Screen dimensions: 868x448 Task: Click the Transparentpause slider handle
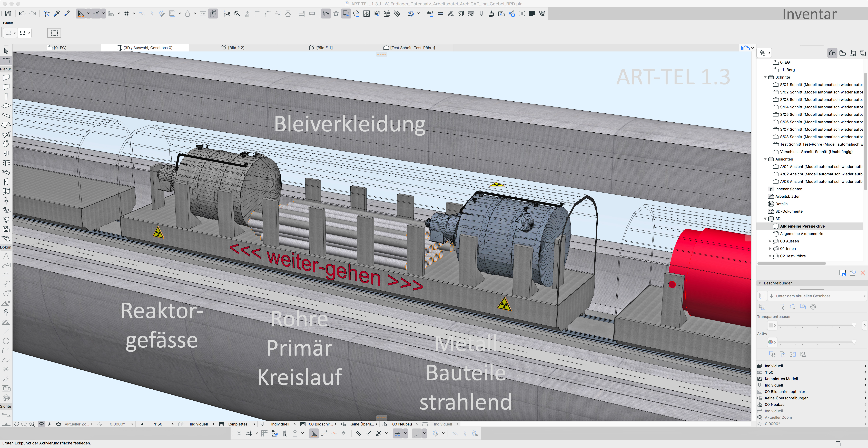click(x=854, y=325)
